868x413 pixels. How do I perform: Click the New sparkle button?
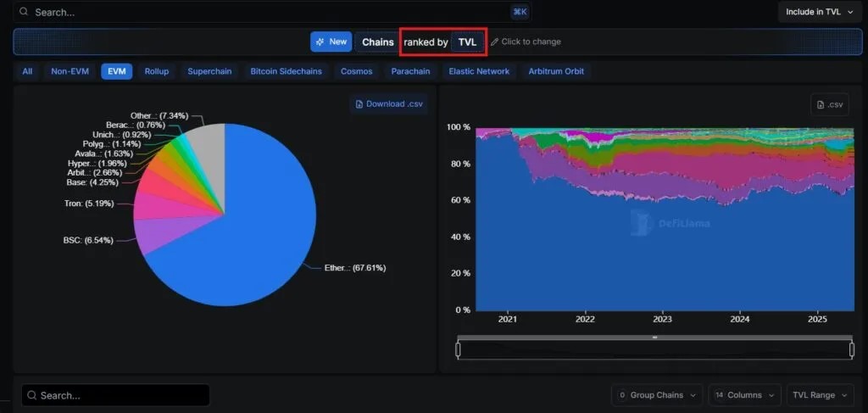coord(331,42)
